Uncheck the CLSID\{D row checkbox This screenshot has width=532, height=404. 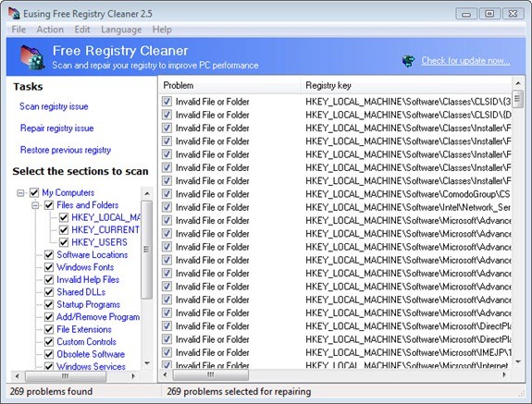pyautogui.click(x=167, y=115)
